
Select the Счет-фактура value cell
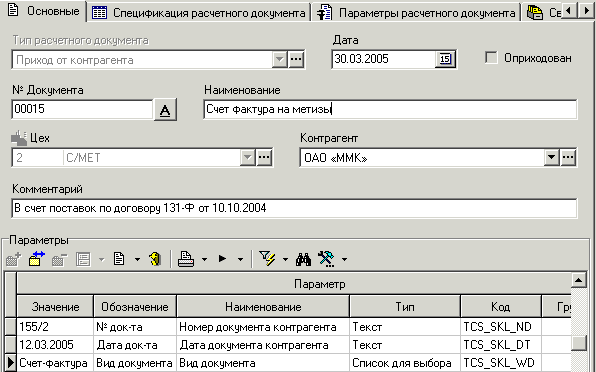point(55,363)
